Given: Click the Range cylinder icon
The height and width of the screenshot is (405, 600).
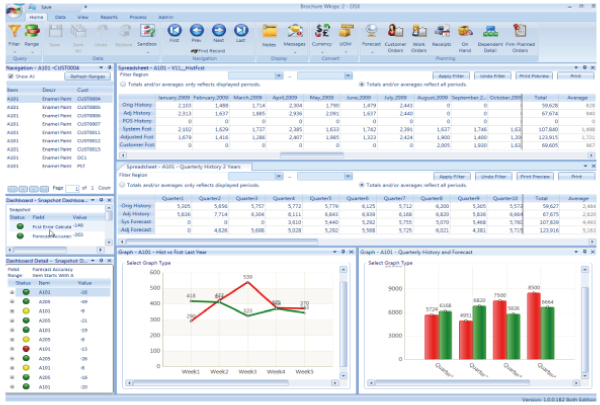Looking at the screenshot, I should [32, 31].
